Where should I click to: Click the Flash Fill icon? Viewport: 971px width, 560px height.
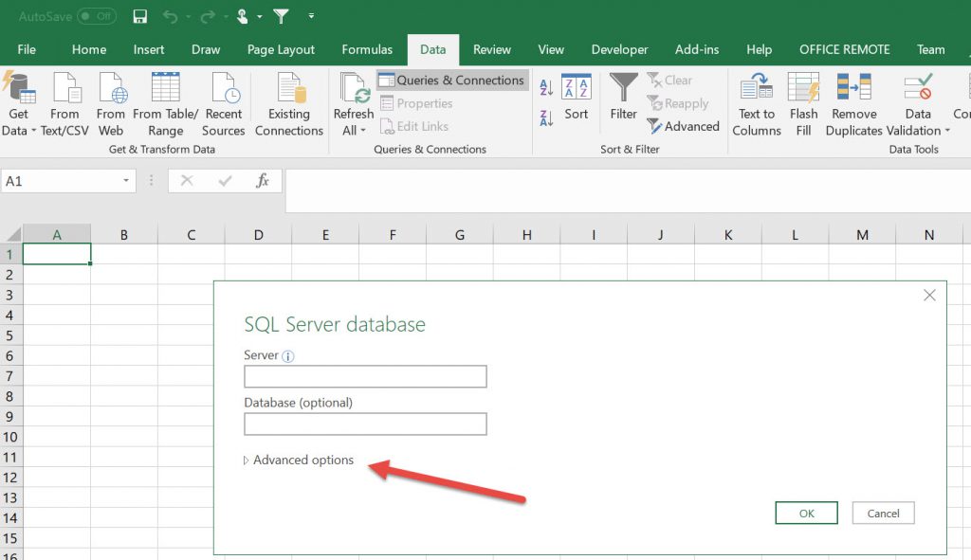[x=803, y=88]
